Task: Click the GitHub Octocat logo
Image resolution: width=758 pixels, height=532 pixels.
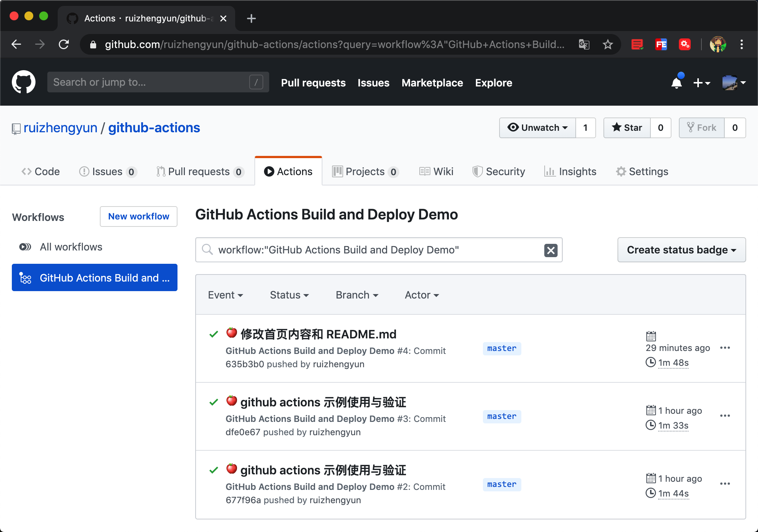Action: tap(24, 82)
